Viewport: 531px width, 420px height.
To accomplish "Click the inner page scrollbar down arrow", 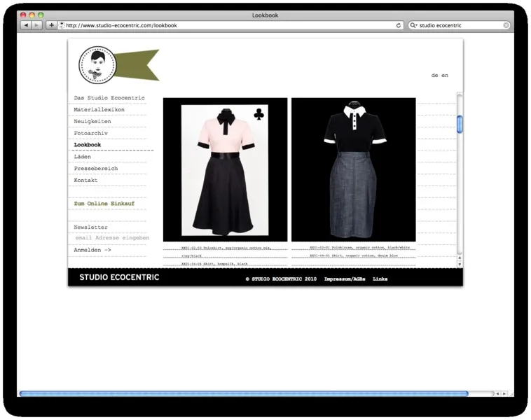I will 460,265.
